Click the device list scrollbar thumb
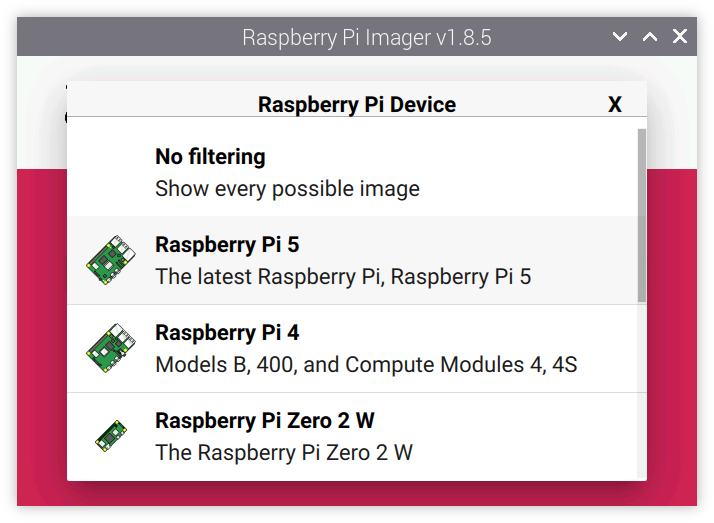 tap(642, 215)
